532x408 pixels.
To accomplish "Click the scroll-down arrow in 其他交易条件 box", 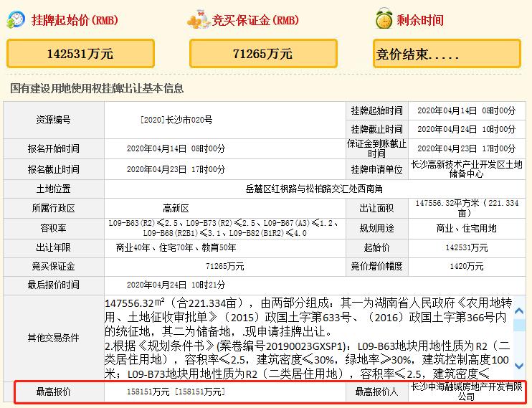I will (519, 366).
